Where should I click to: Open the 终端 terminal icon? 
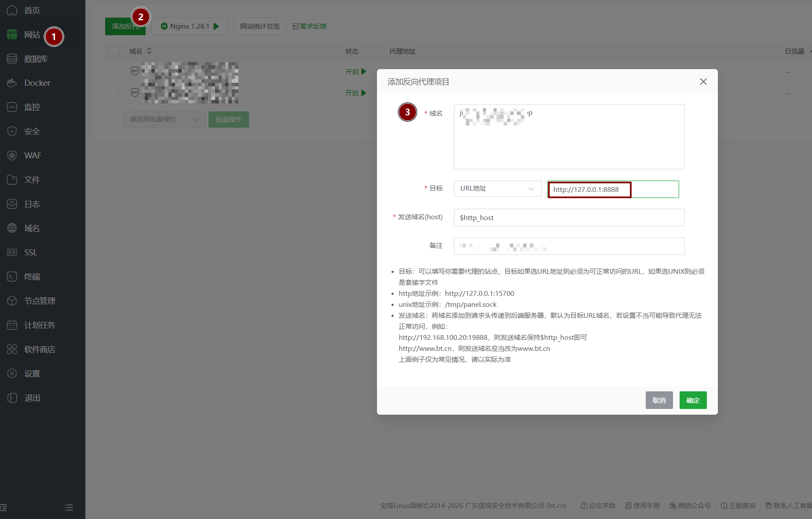tap(12, 276)
